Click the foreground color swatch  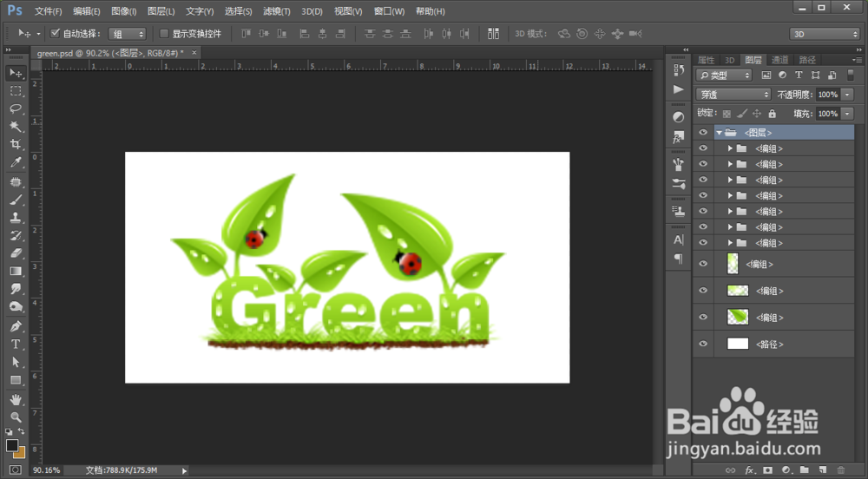(x=12, y=445)
